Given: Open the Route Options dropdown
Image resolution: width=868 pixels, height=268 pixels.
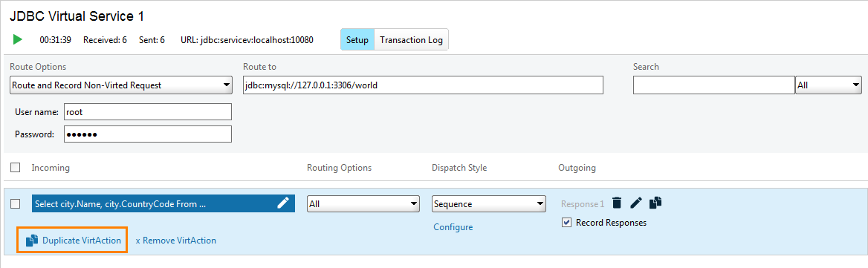Looking at the screenshot, I should pyautogui.click(x=120, y=85).
